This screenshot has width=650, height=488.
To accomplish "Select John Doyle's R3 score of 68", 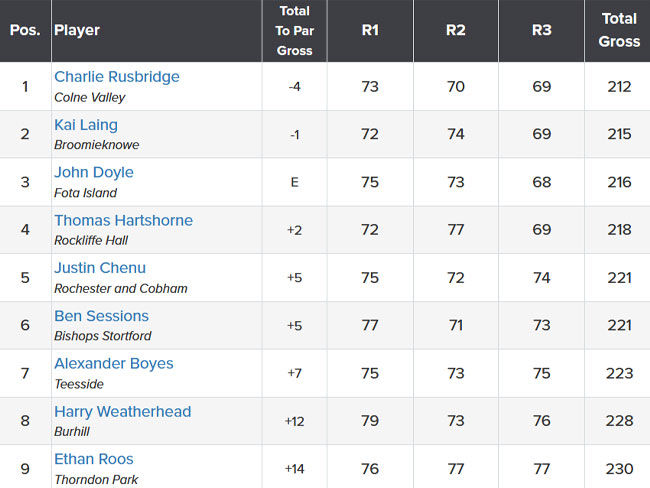I will 542,182.
